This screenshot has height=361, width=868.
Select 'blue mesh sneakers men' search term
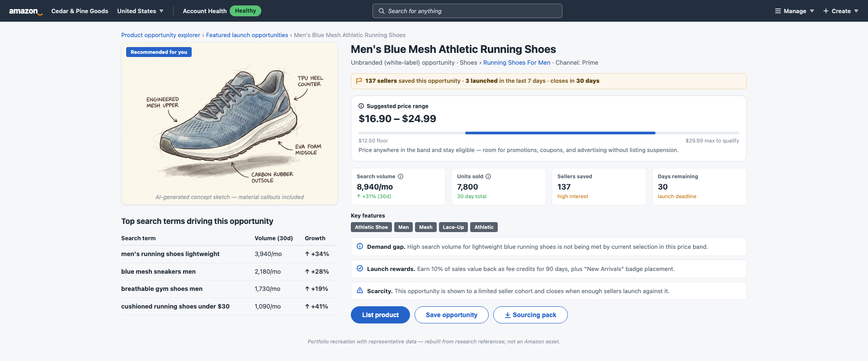click(x=158, y=271)
